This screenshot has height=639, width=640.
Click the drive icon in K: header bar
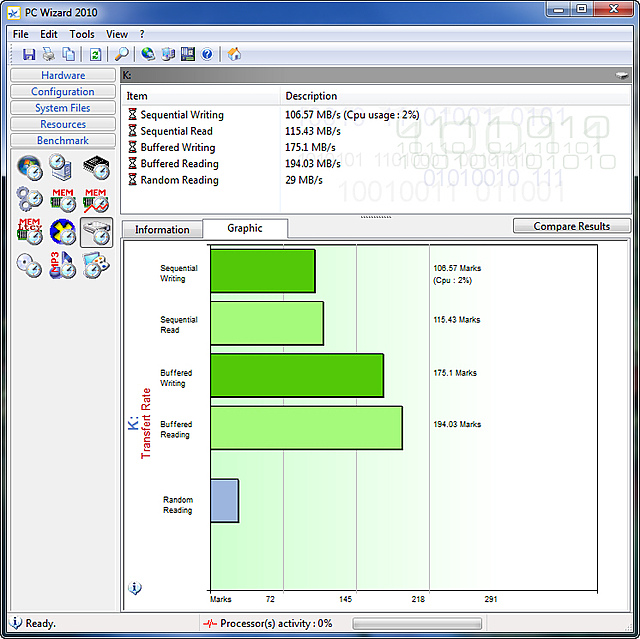pos(622,75)
